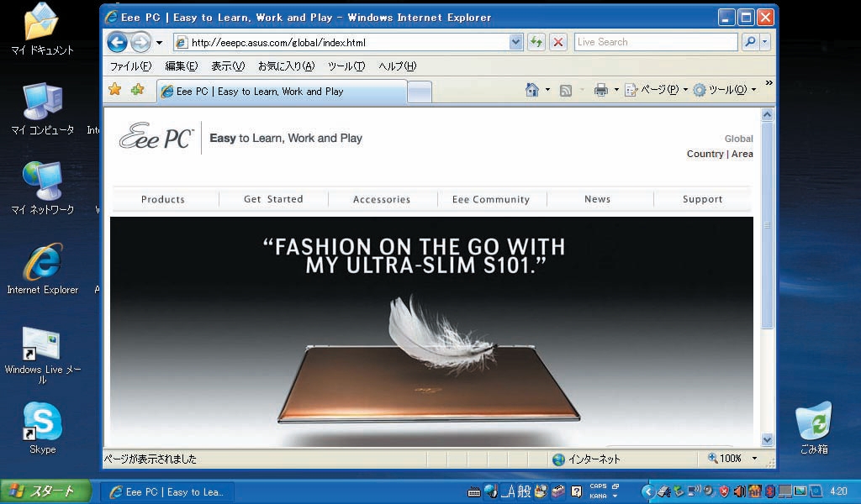Click the vertical scrollbar thumb
The height and width of the screenshot is (504, 861).
point(767,225)
